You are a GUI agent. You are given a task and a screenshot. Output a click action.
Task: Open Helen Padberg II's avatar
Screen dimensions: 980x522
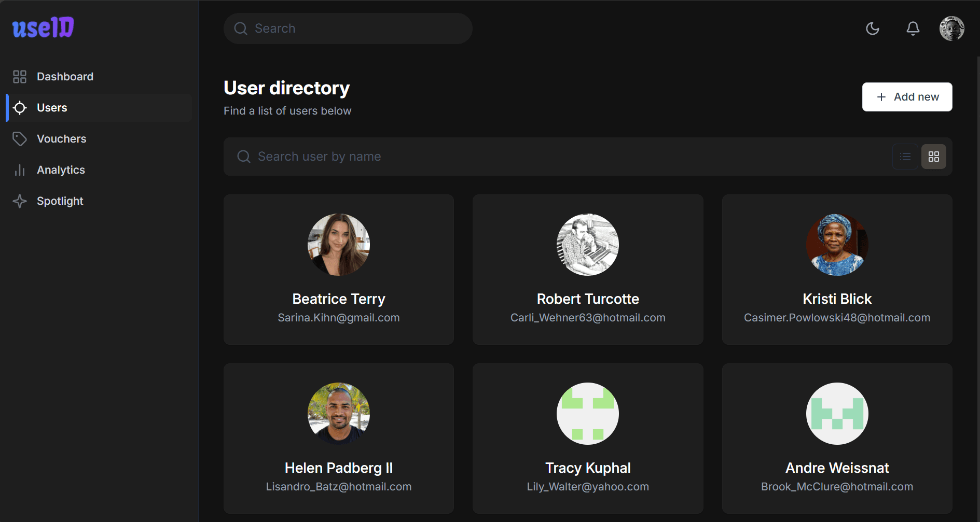(x=339, y=414)
